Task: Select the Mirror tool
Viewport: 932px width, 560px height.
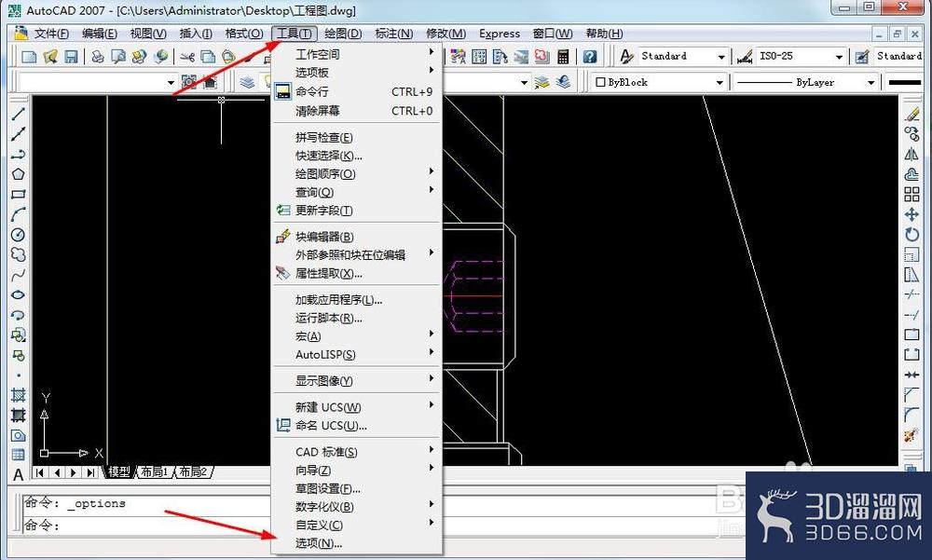Action: 911,155
